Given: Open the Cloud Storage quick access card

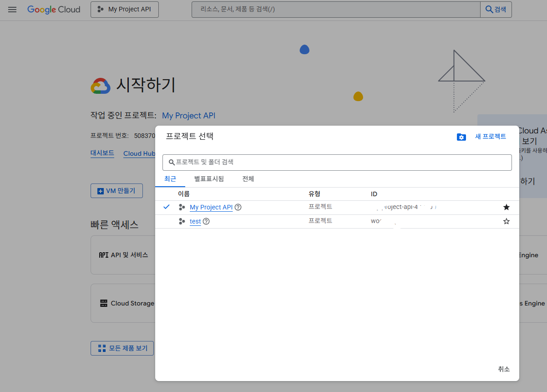Looking at the screenshot, I should coord(123,303).
